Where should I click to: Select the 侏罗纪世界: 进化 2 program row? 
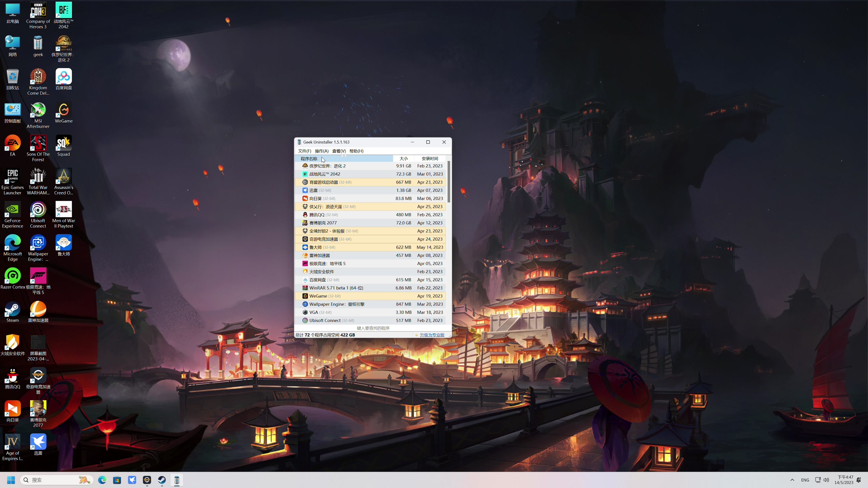click(370, 166)
